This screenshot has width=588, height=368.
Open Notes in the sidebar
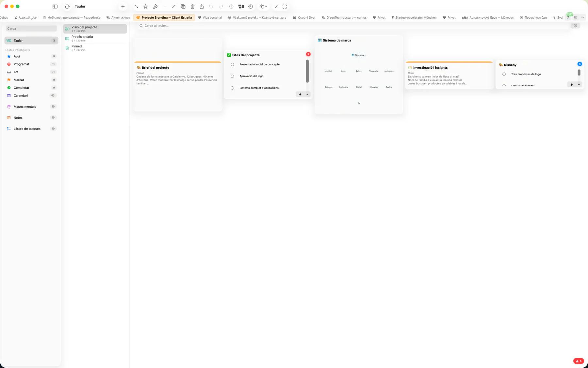tap(31, 118)
